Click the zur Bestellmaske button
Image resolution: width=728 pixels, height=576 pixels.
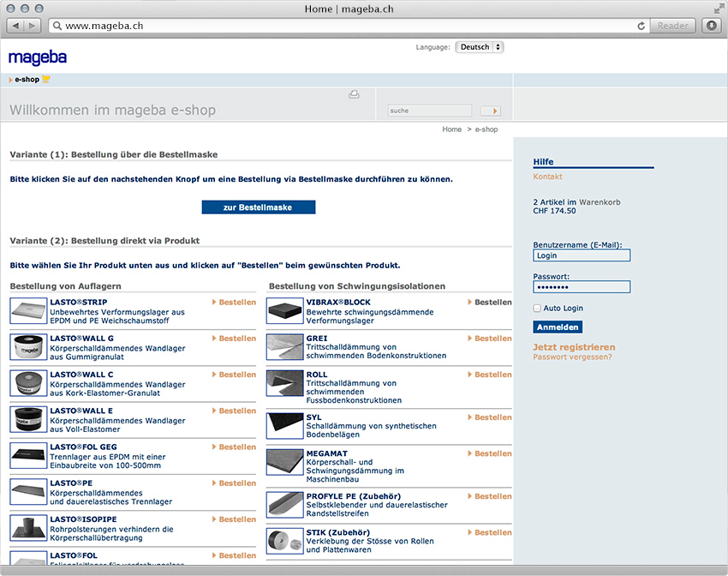coord(259,207)
